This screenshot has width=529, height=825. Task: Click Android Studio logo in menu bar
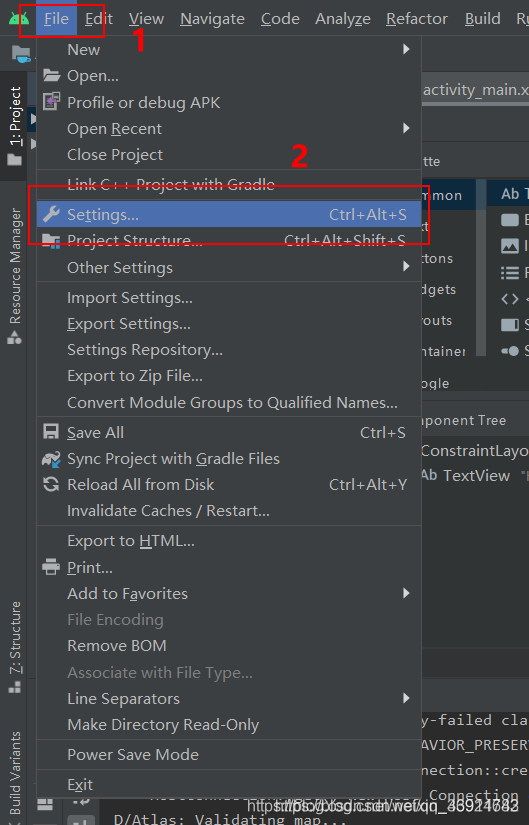click(x=19, y=19)
